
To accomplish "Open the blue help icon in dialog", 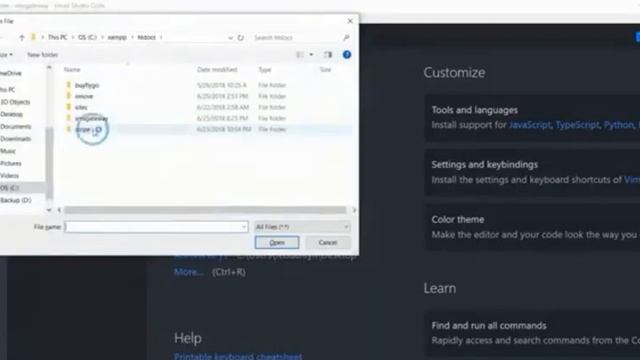I will (347, 55).
